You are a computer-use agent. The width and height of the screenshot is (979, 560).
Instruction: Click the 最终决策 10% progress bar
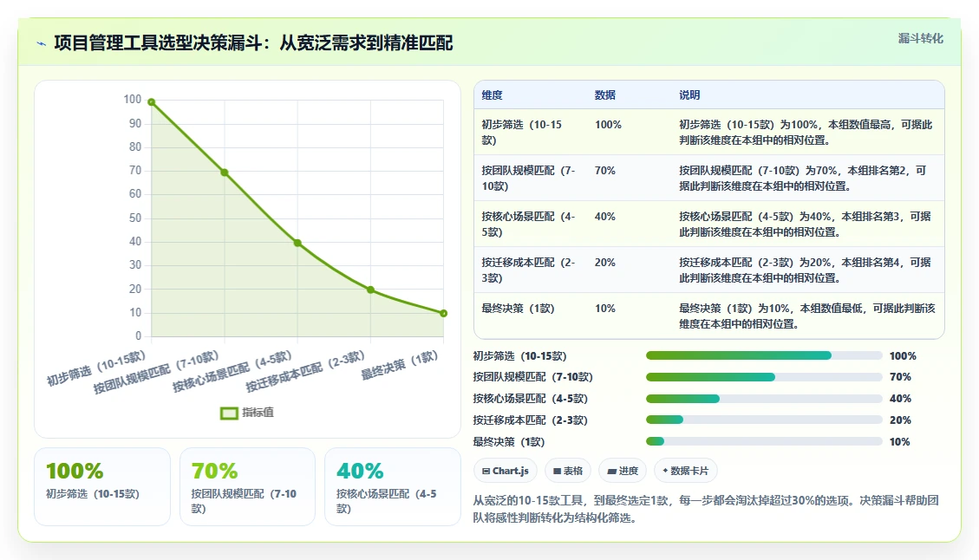click(764, 442)
